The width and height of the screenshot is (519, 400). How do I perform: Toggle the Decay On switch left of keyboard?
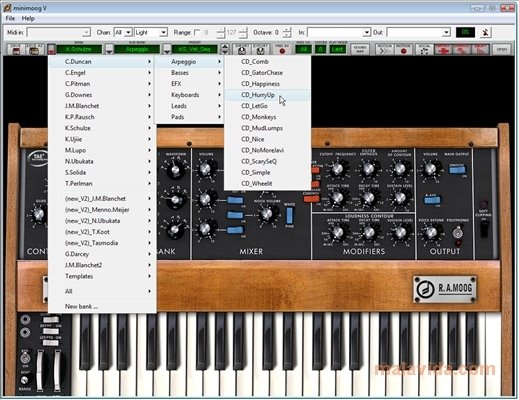click(51, 331)
